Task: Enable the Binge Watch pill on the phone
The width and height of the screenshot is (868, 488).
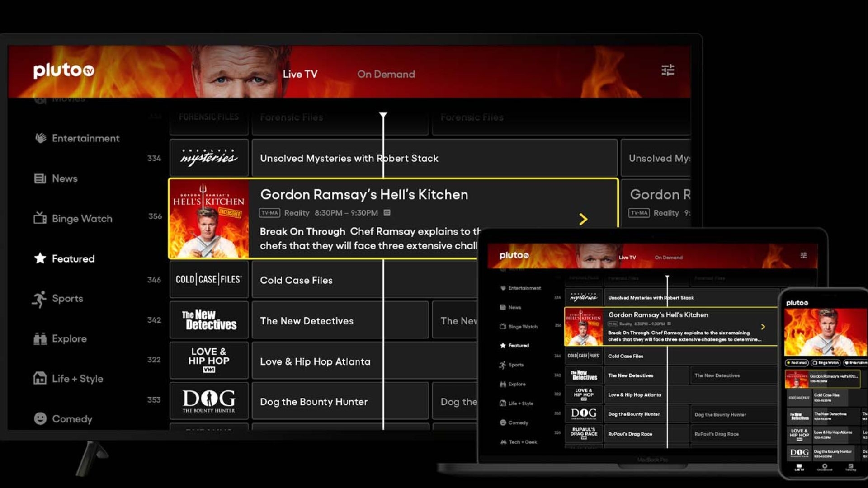Action: pyautogui.click(x=826, y=363)
